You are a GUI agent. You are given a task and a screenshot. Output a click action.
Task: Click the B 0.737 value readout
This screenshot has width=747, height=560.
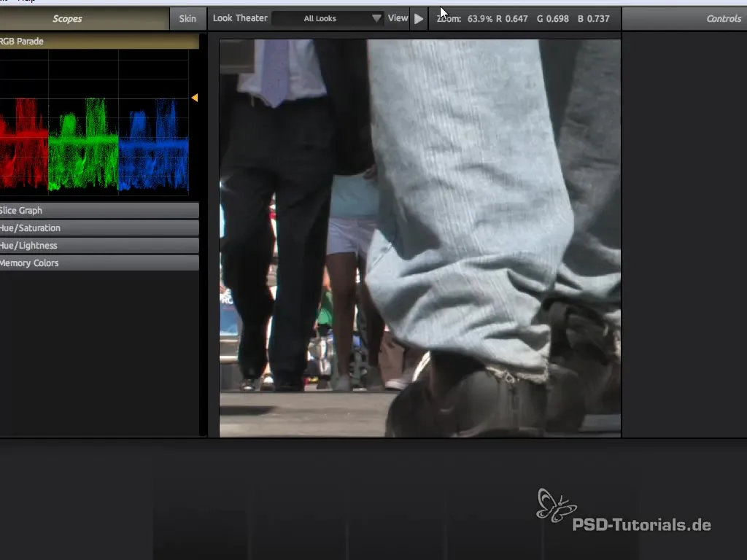594,18
